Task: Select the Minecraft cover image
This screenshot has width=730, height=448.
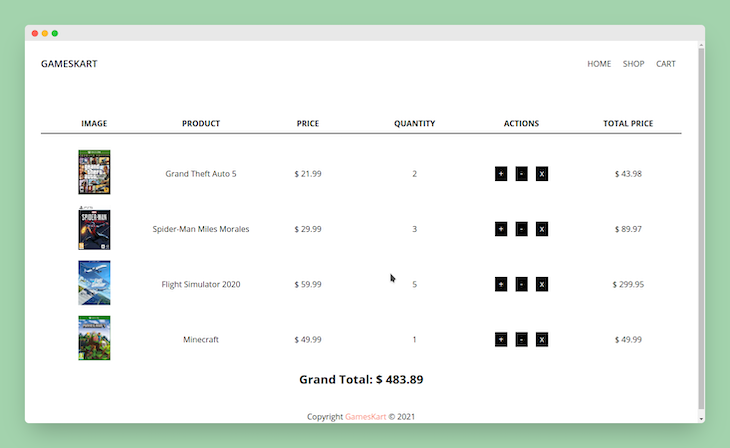Action: [94, 338]
